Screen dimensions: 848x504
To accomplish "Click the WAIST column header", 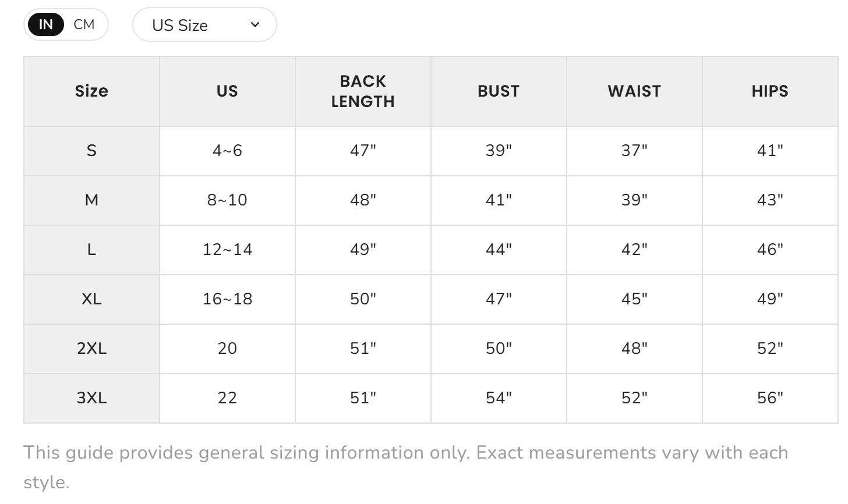I will point(634,91).
